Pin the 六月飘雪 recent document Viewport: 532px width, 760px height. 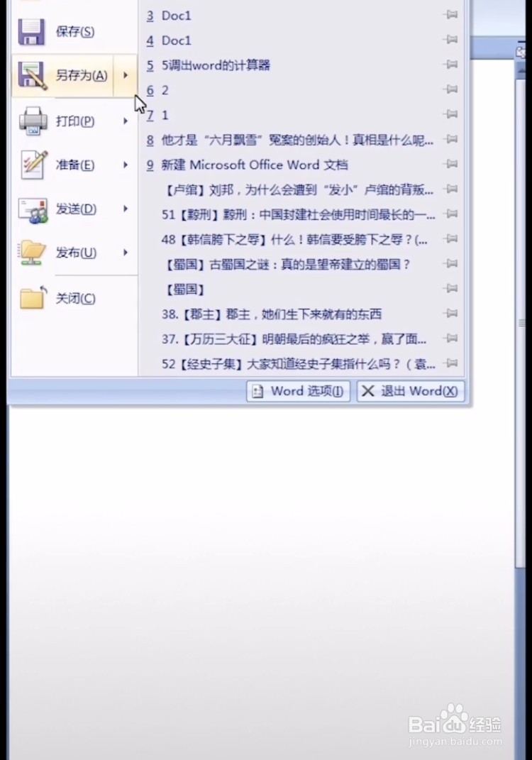450,140
